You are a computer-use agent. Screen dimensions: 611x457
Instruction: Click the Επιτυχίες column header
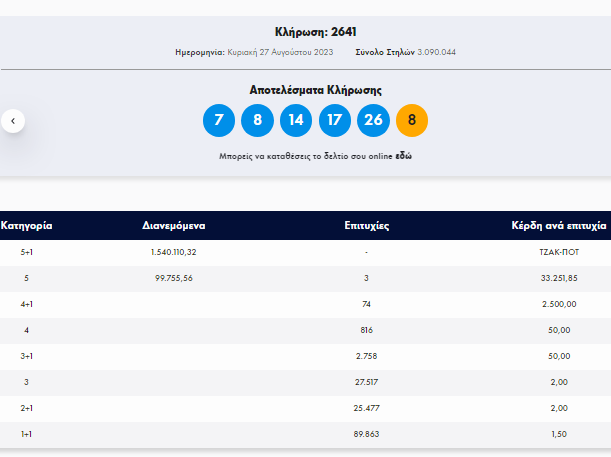tap(367, 226)
